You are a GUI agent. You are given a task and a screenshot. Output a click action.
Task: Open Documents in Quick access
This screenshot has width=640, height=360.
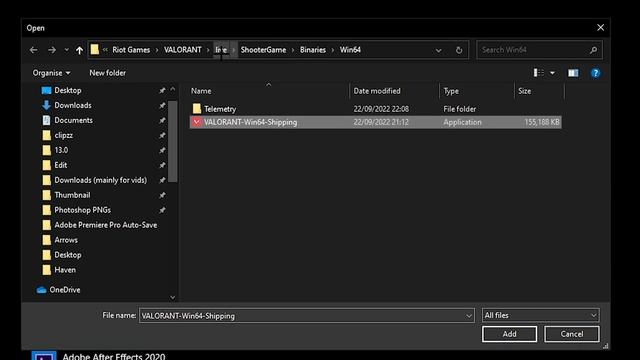[x=73, y=120]
